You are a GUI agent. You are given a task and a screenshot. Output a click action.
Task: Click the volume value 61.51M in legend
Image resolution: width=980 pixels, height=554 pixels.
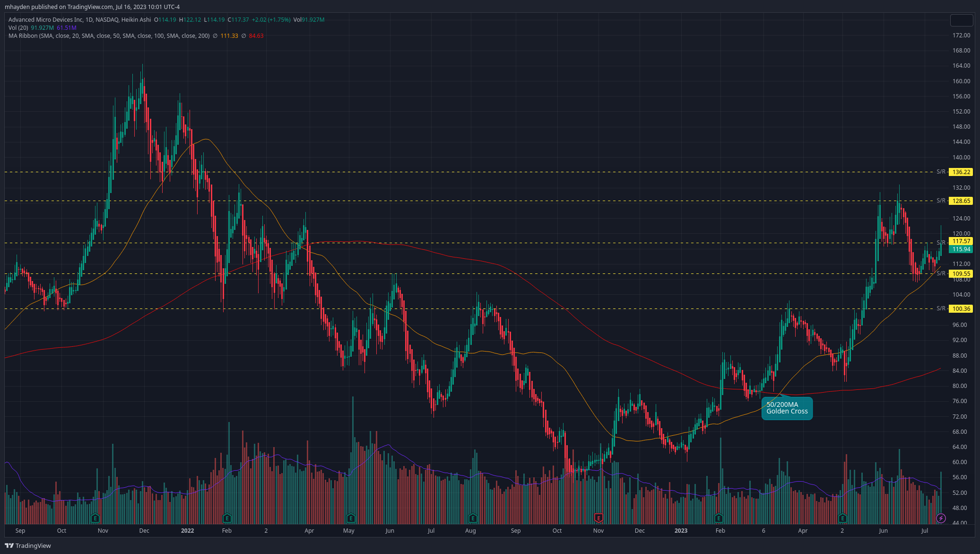(x=67, y=28)
